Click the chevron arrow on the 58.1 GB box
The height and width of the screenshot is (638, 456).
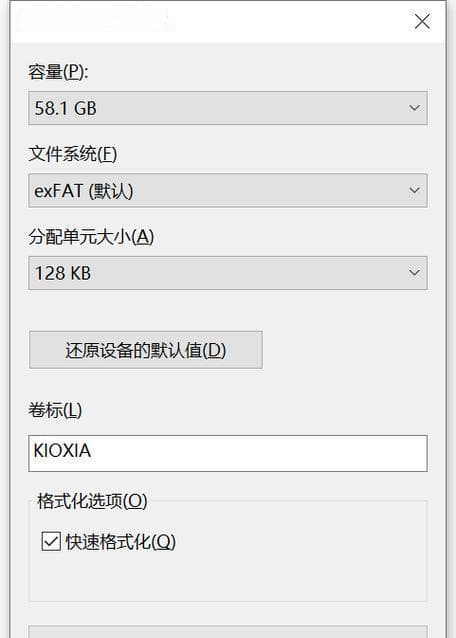pyautogui.click(x=414, y=108)
